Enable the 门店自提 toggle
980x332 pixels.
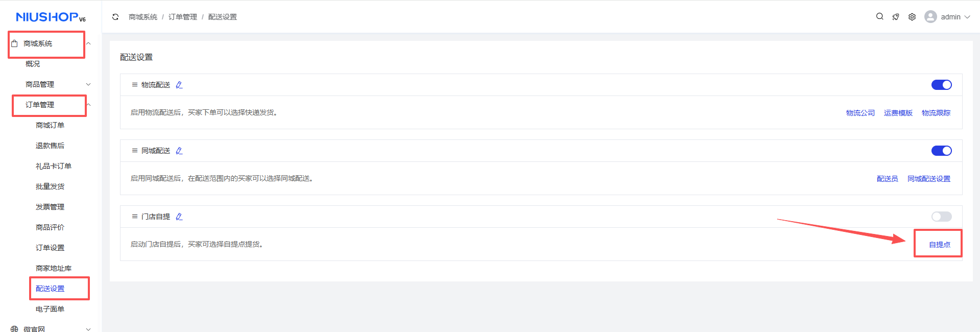pos(941,217)
